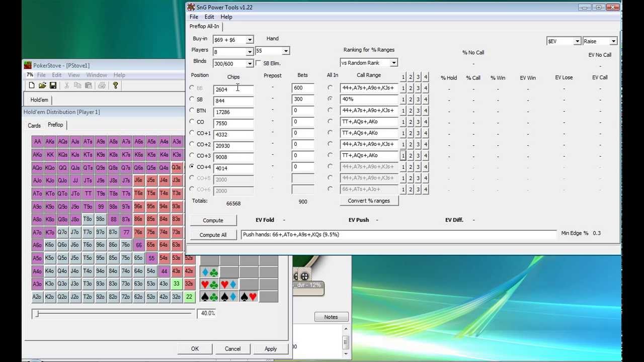Select the SB position radio button

click(x=192, y=99)
